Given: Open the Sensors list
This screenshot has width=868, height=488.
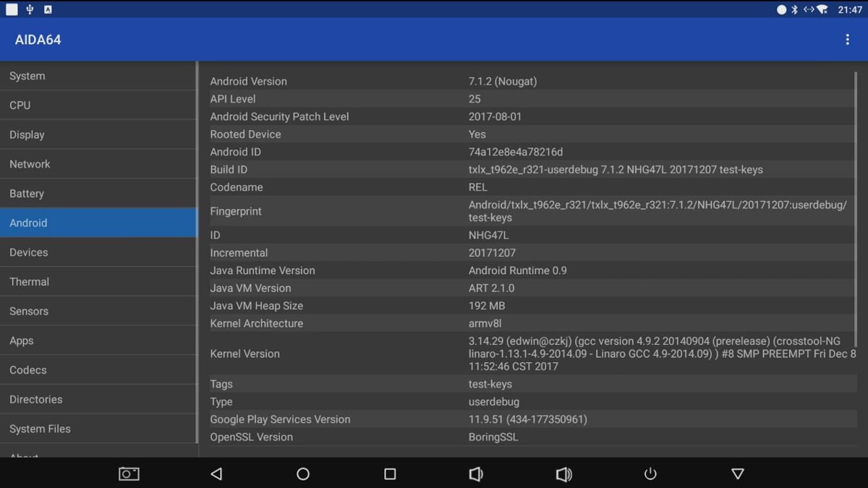Looking at the screenshot, I should tap(98, 312).
